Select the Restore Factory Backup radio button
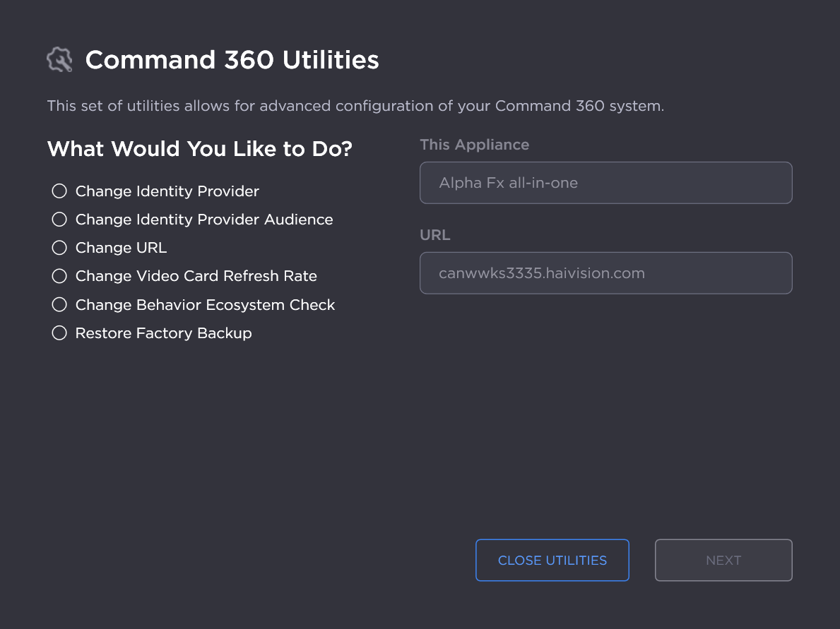The width and height of the screenshot is (840, 629). (x=59, y=333)
